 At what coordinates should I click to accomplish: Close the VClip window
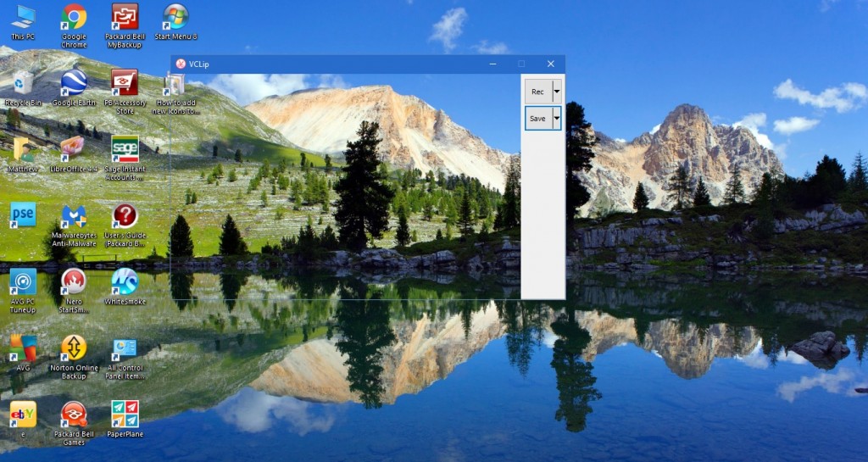point(551,64)
